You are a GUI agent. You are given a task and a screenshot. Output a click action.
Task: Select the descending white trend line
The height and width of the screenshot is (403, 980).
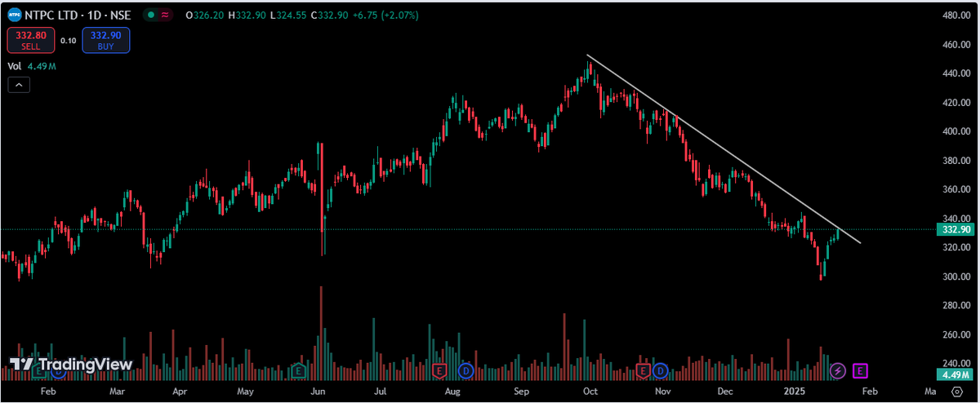tap(724, 148)
